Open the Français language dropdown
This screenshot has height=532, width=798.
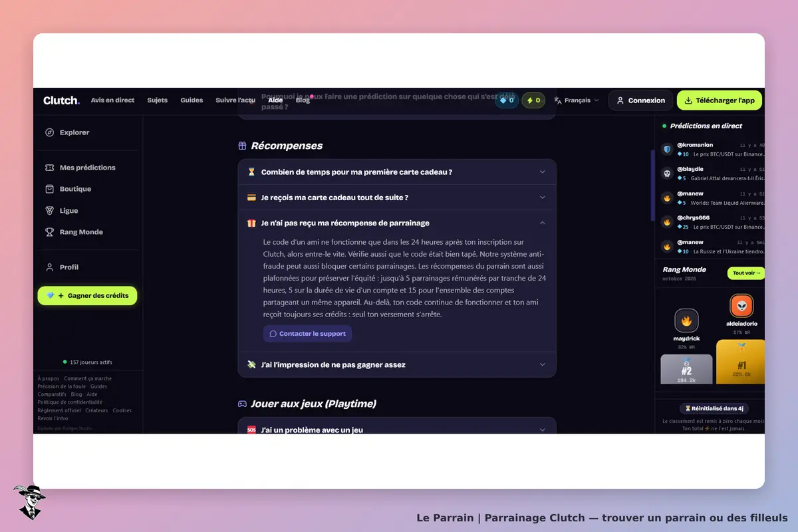(x=577, y=100)
